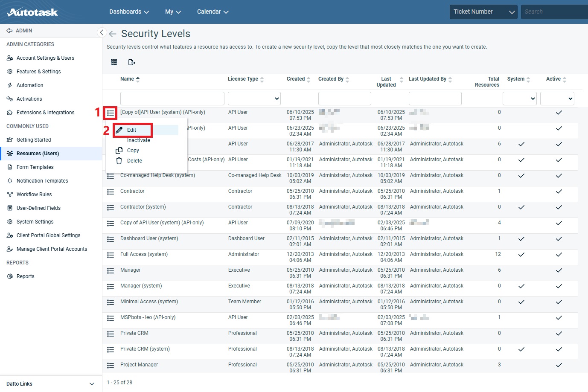
Task: Open the License Type filter dropdown
Action: tap(254, 99)
